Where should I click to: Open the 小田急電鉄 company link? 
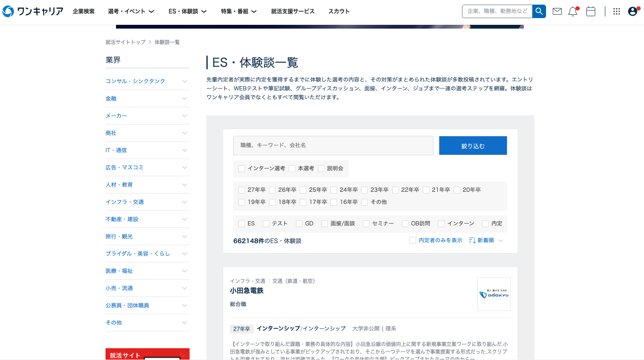(247, 291)
